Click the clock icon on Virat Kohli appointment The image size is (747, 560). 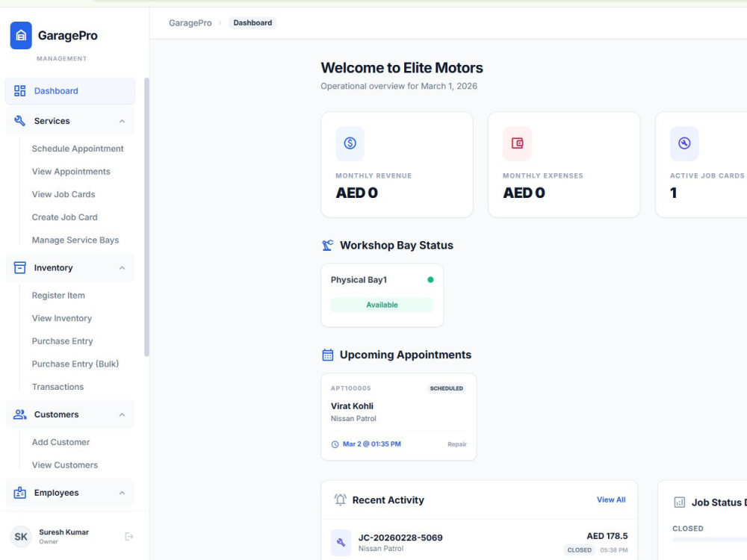click(x=335, y=444)
